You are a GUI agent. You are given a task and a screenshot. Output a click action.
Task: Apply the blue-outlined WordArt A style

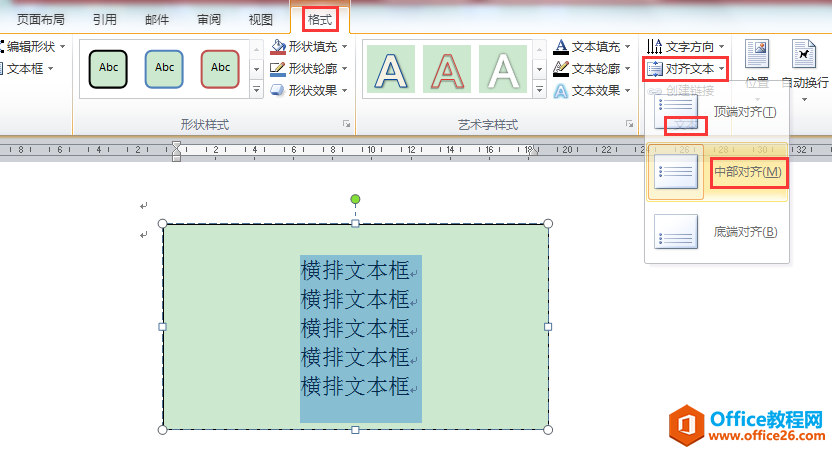pyautogui.click(x=391, y=69)
